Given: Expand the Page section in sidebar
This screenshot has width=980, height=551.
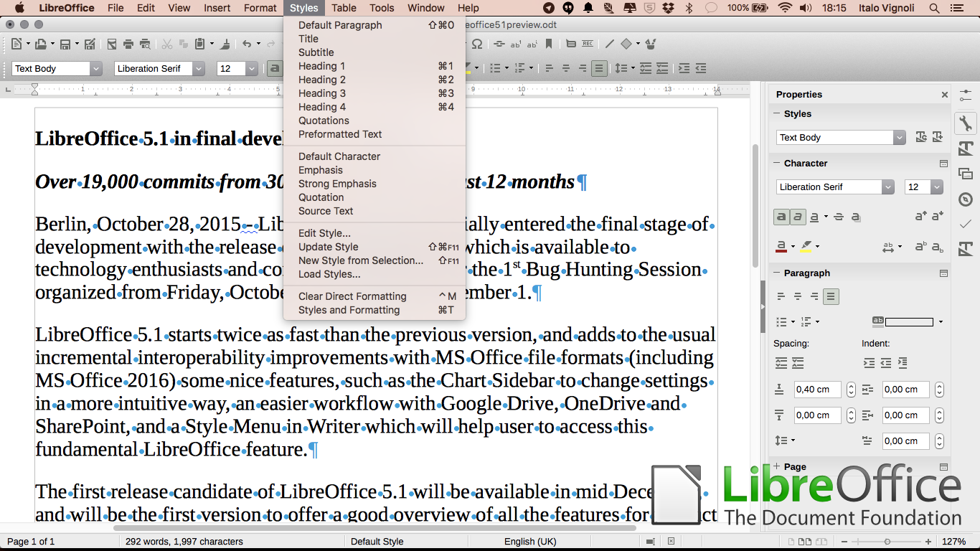Looking at the screenshot, I should (x=776, y=466).
